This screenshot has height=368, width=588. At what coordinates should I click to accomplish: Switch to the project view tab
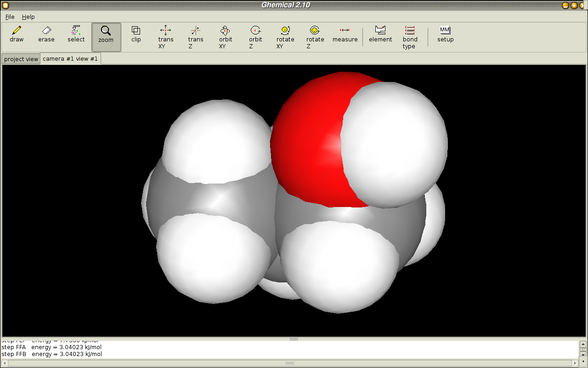[21, 59]
